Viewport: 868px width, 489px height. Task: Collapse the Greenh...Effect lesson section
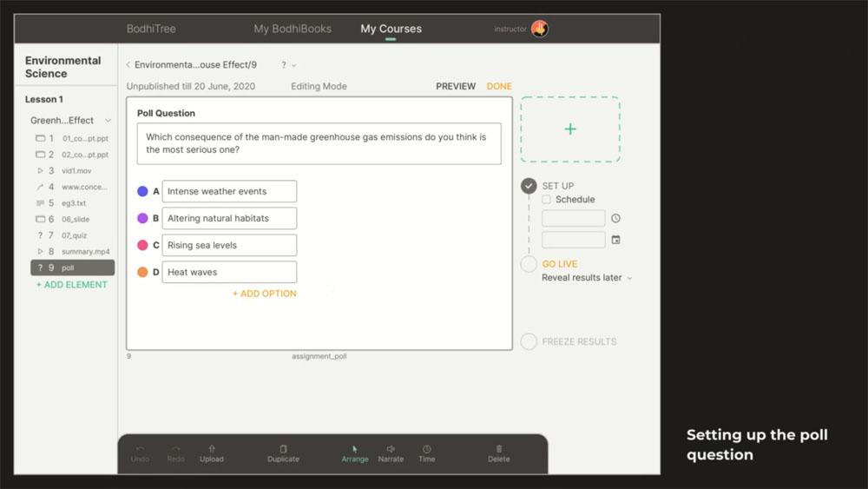(108, 121)
